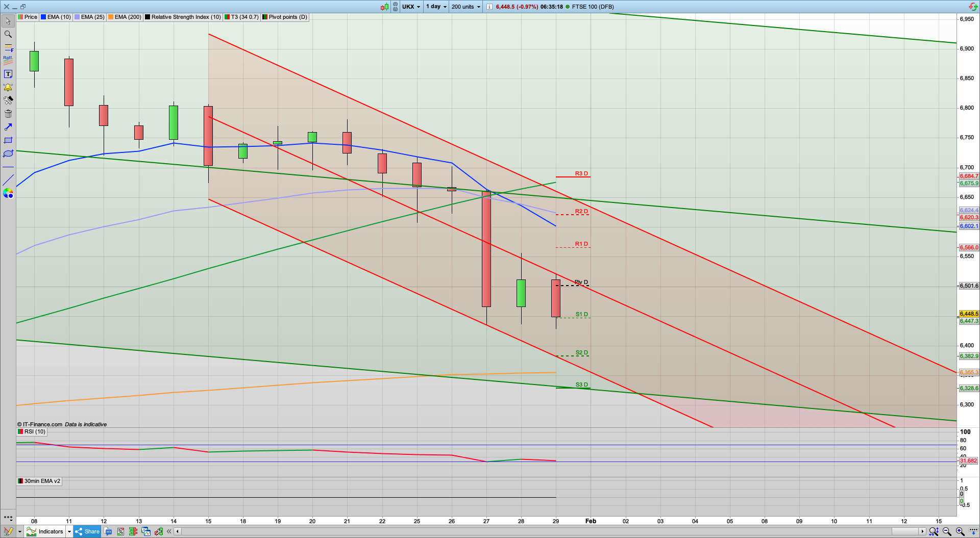The width and height of the screenshot is (980, 538).
Task: Expand the 200 units dropdown
Action: 465,7
